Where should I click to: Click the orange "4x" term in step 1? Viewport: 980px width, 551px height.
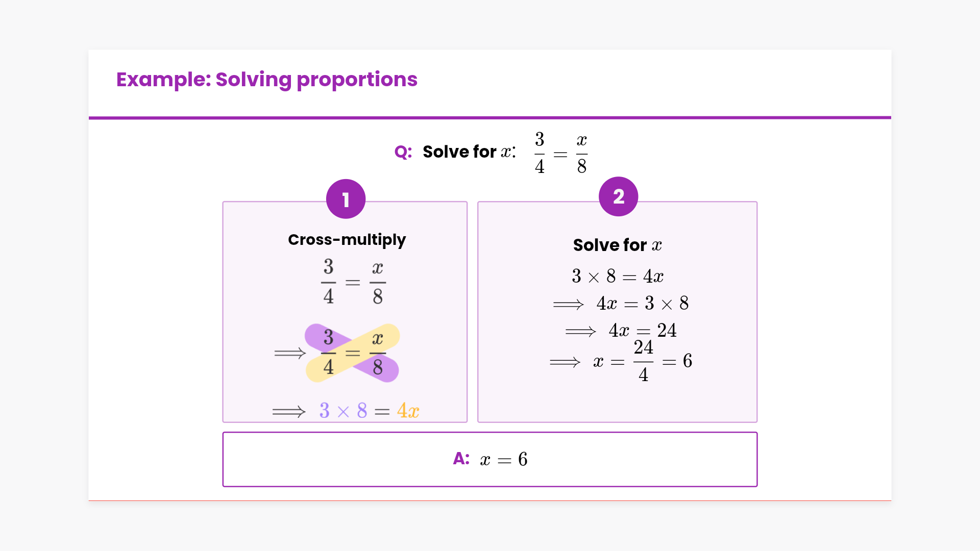tap(408, 411)
